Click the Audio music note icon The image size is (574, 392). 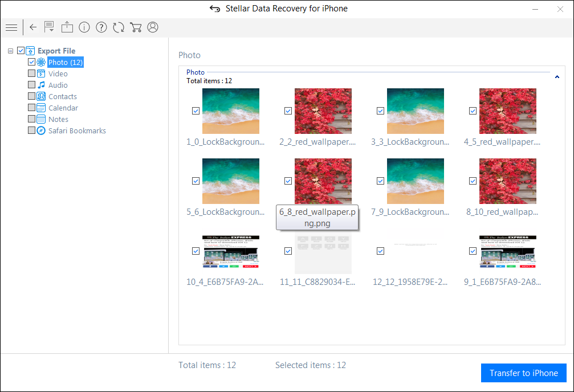pos(41,85)
